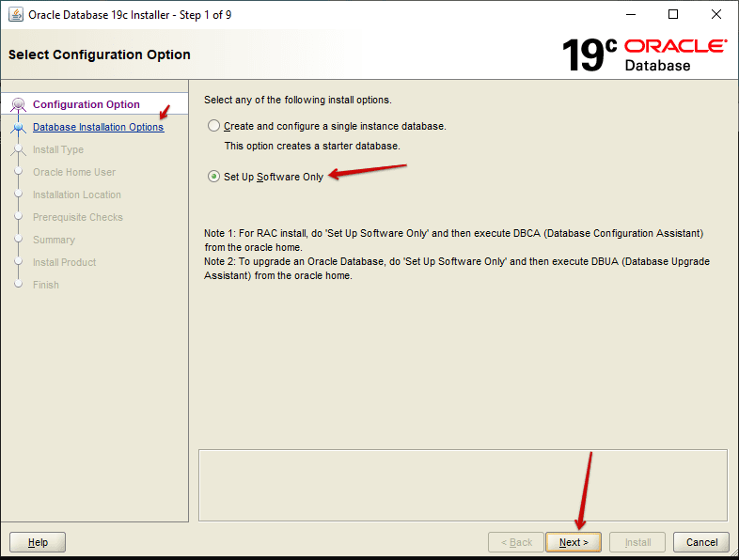Click the Finish step bullet

19,284
